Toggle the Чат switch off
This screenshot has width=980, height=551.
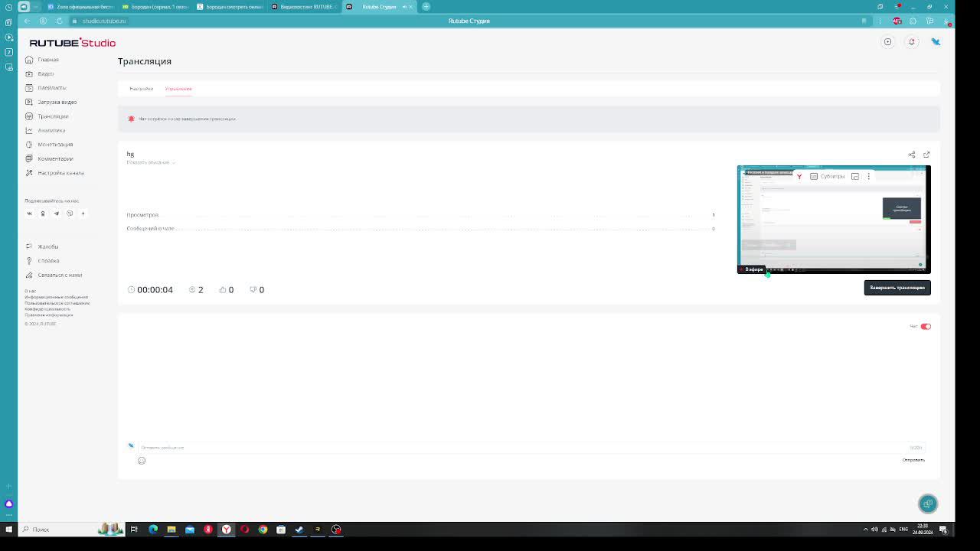[926, 327]
